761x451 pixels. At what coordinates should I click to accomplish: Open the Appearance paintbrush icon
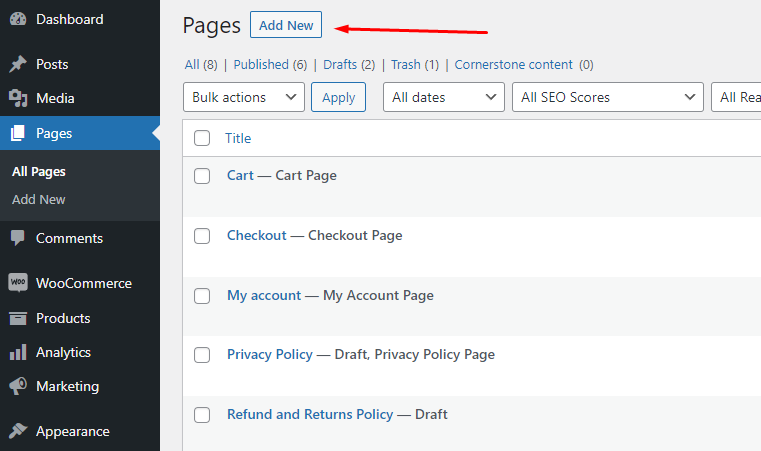pyautogui.click(x=18, y=431)
